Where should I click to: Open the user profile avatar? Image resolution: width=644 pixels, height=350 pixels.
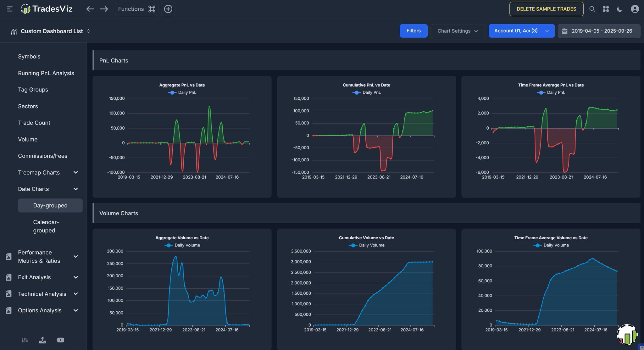635,9
